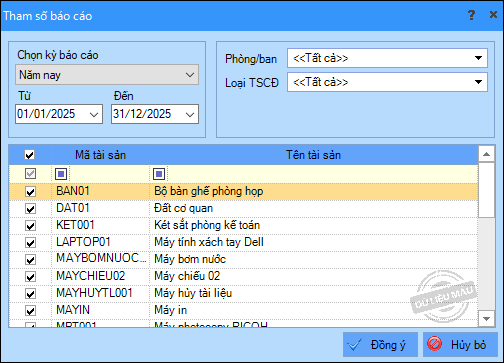Open the Đến date picker arrow
This screenshot has width=504, height=363.
click(190, 114)
